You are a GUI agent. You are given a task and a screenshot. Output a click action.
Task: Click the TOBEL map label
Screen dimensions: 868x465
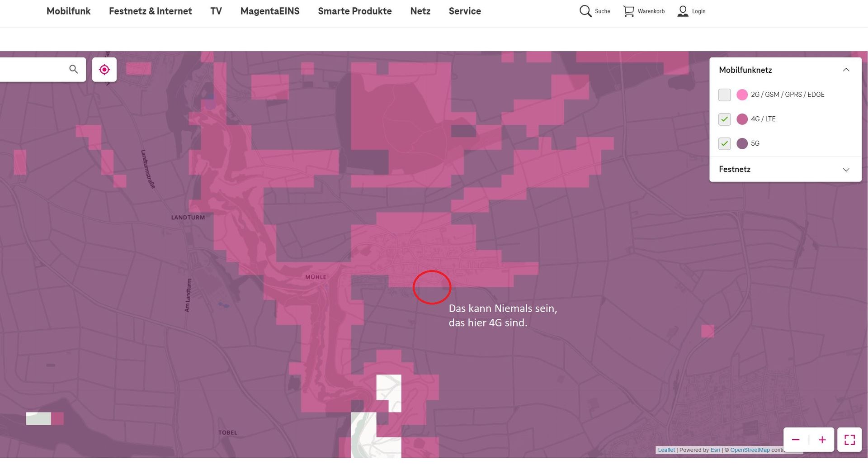point(228,433)
